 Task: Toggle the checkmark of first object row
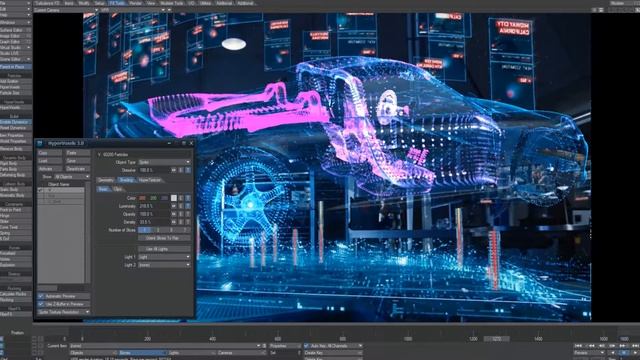[40, 190]
